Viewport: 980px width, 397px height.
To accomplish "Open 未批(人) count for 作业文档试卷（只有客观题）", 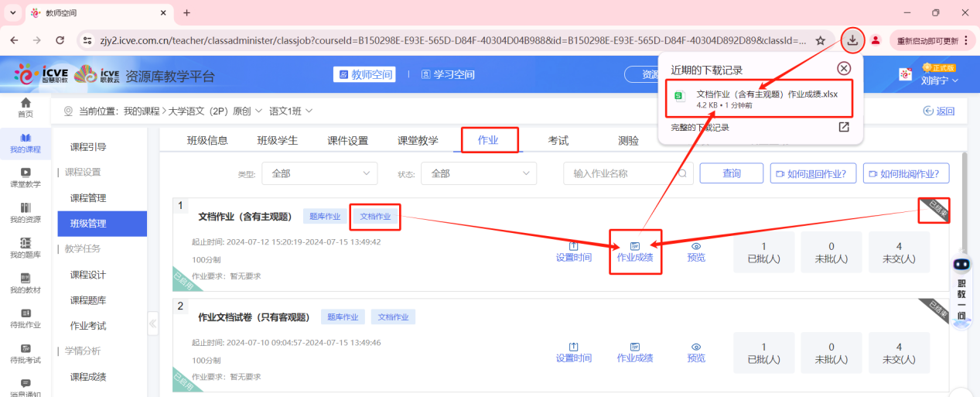I will point(831,353).
